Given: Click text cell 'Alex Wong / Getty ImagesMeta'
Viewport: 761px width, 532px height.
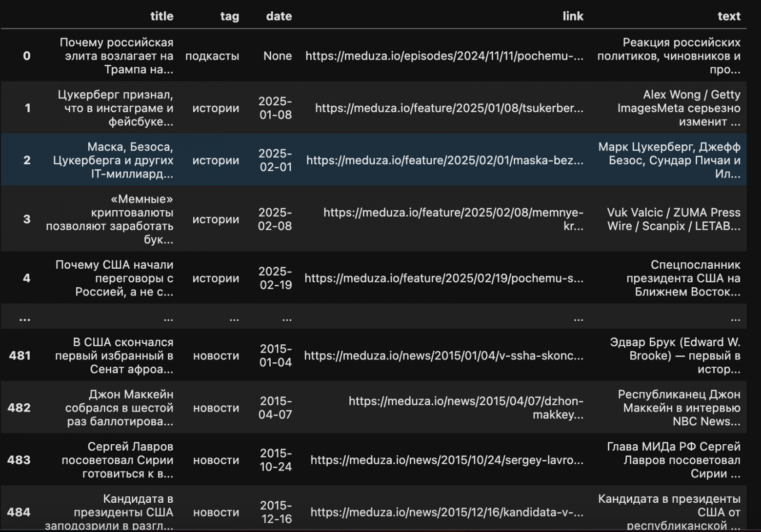Looking at the screenshot, I should coord(679,108).
